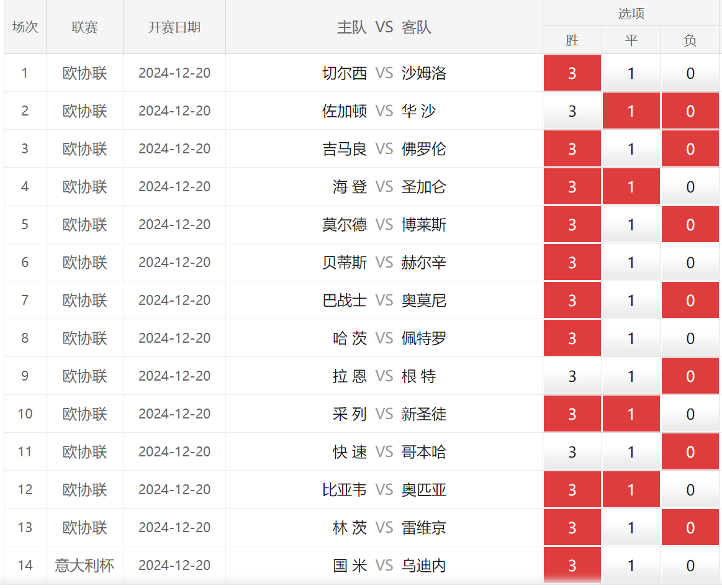Select win (3) for 切尔西 vs 沙姆洛

click(572, 73)
